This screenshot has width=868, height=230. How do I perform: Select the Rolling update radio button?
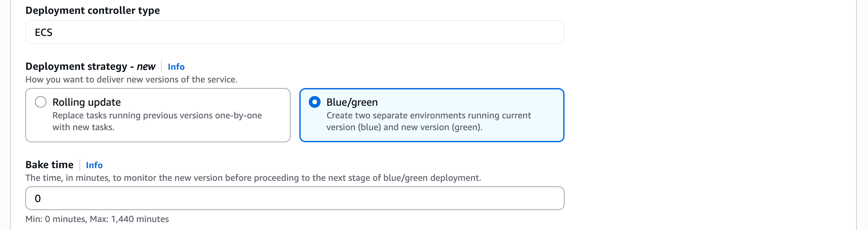[40, 102]
